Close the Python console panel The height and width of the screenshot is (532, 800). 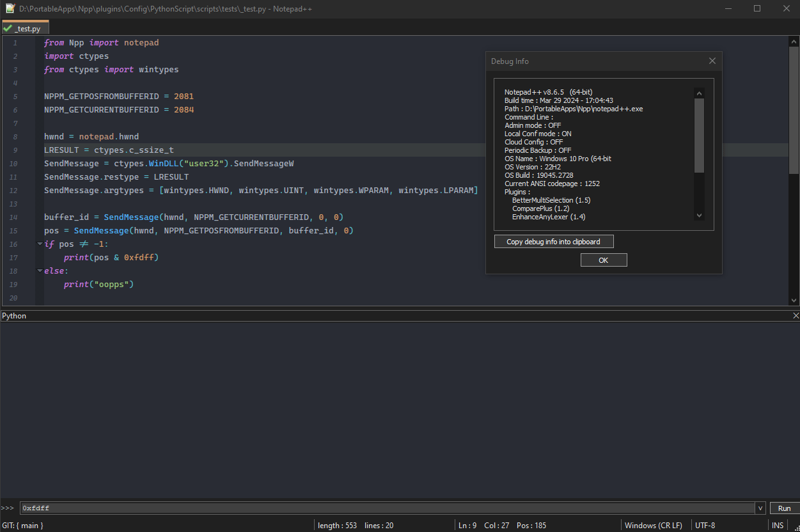[796, 316]
